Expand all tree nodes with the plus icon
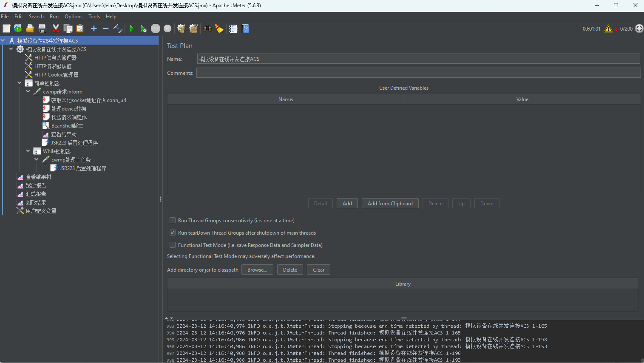 94,28
